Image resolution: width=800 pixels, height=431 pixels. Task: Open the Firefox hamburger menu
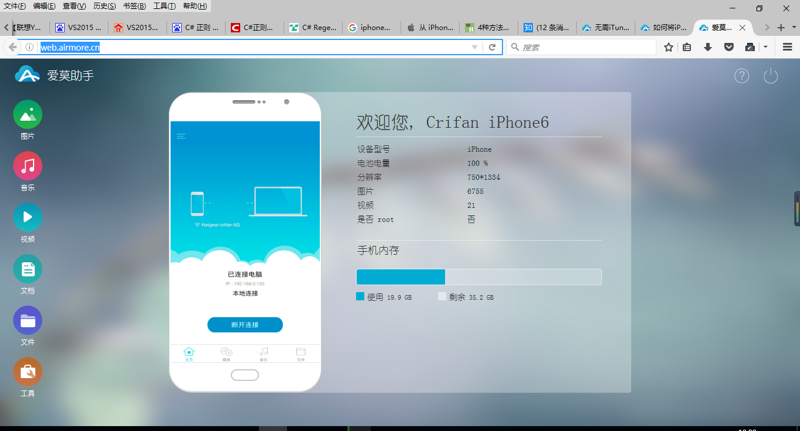(787, 47)
